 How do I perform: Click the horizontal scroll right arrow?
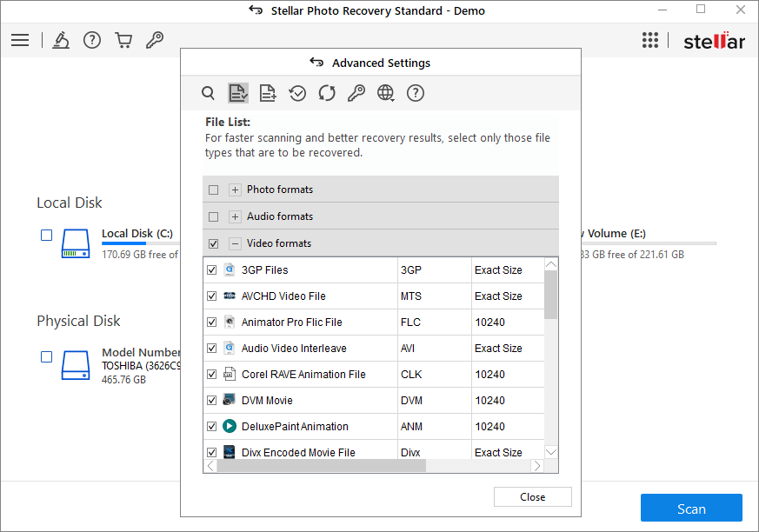tap(536, 466)
